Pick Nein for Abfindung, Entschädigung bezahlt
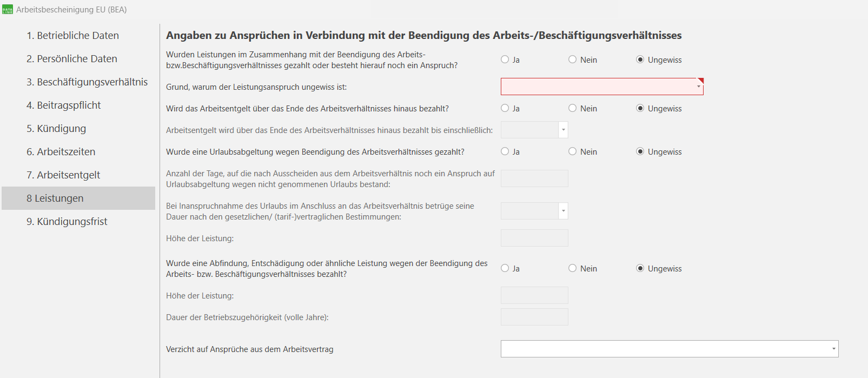 [572, 268]
